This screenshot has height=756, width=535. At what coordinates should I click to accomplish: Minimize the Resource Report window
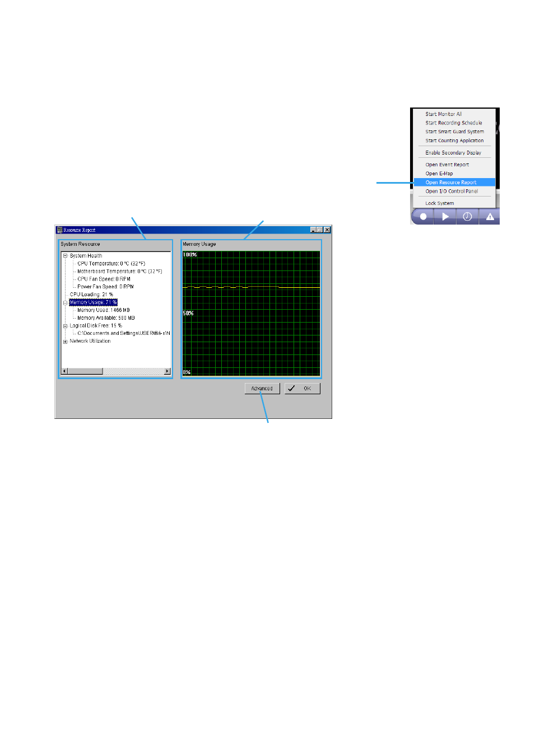[x=313, y=230]
